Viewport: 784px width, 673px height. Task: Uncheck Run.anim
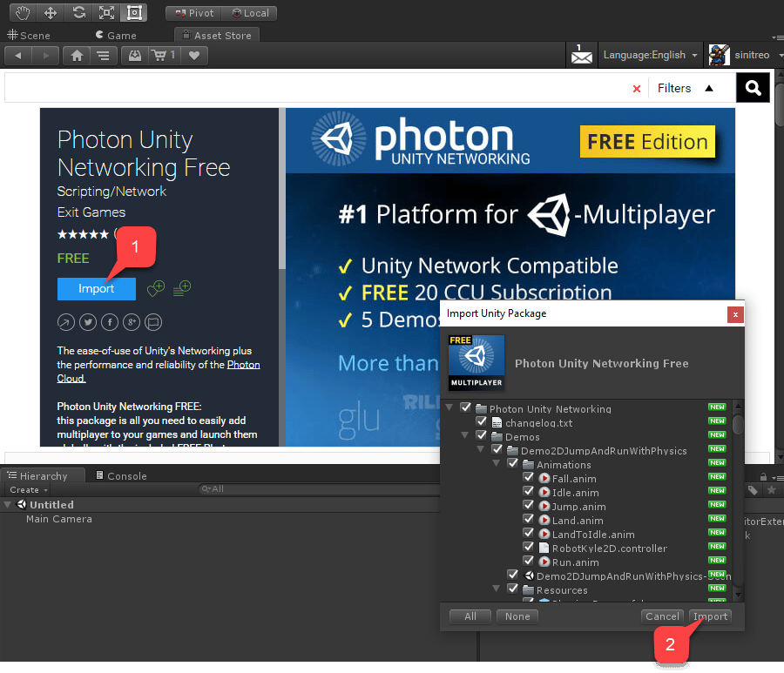tap(529, 561)
